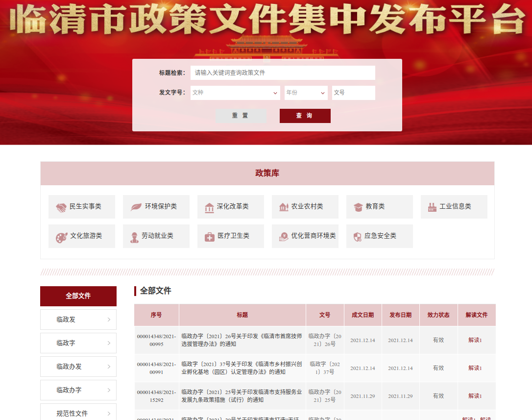Click serial number 000014348/2021-00991
The width and height of the screenshot is (532, 420).
(156, 368)
